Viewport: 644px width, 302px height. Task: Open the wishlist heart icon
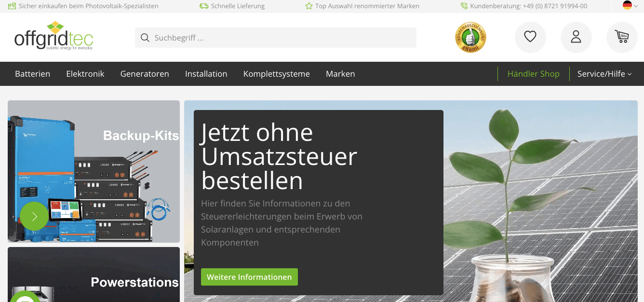[530, 37]
